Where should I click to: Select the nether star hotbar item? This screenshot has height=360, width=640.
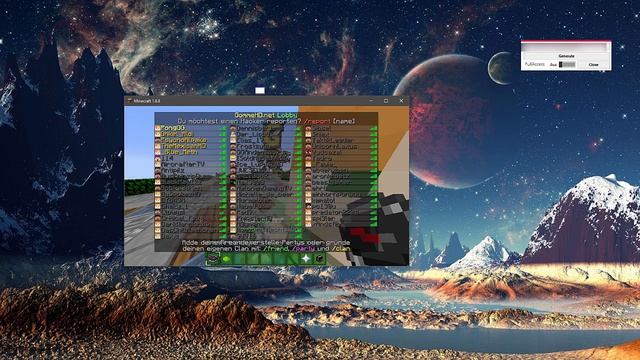point(306,258)
